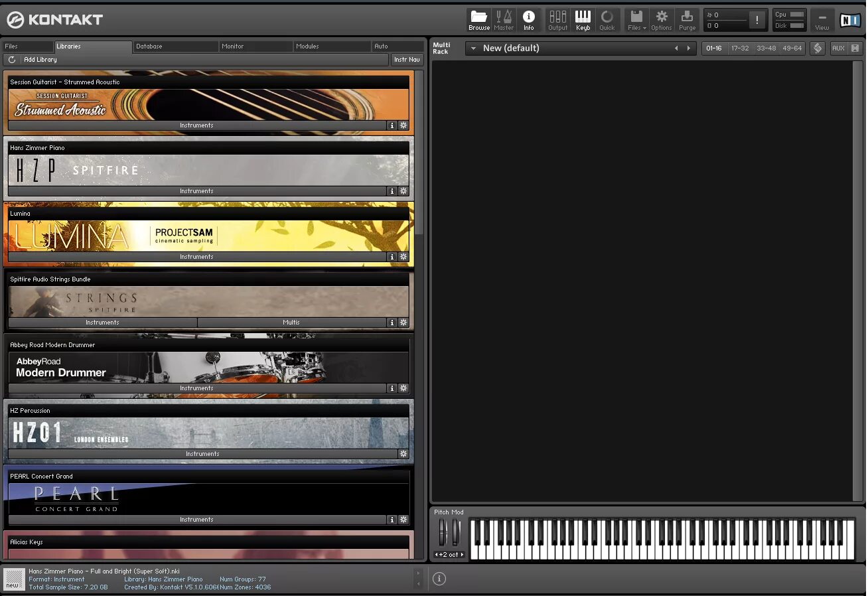The width and height of the screenshot is (868, 596).
Task: Open Strummed Acoustic library settings gear
Action: (403, 125)
